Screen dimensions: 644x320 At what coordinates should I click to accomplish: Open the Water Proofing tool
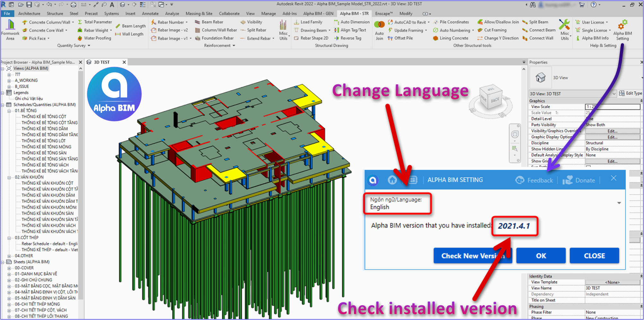pyautogui.click(x=94, y=38)
